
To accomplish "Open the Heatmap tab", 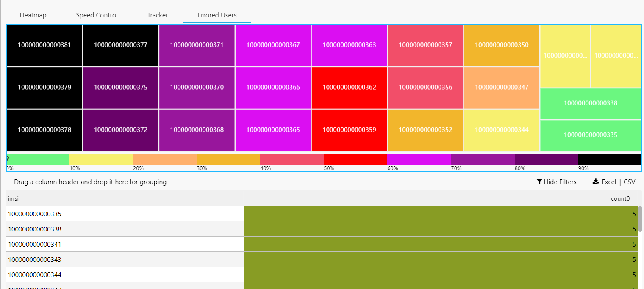I will point(33,15).
